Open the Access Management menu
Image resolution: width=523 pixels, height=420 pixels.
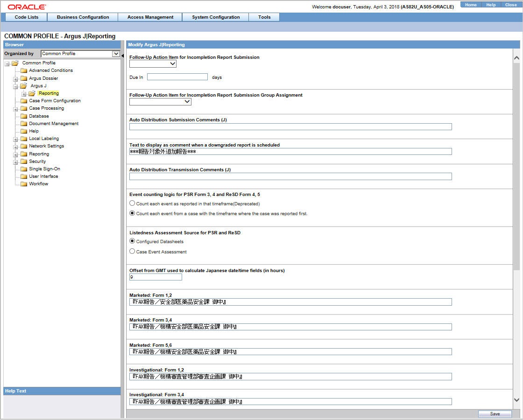(x=150, y=17)
